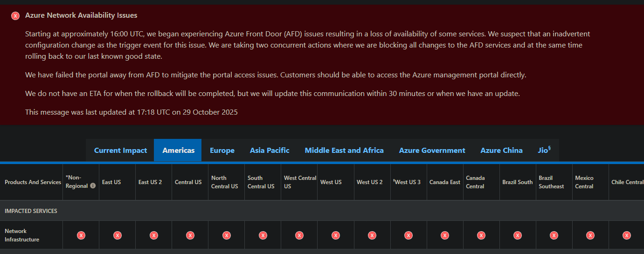Click Network Infrastructure outage icon for Chile Central
This screenshot has width=644, height=254.
(x=627, y=235)
